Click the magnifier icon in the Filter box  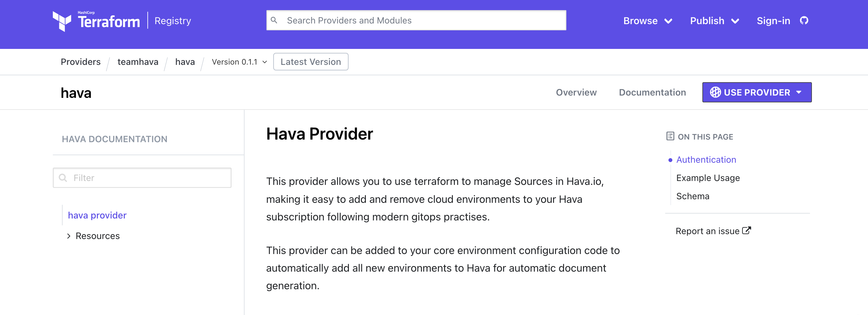[63, 177]
